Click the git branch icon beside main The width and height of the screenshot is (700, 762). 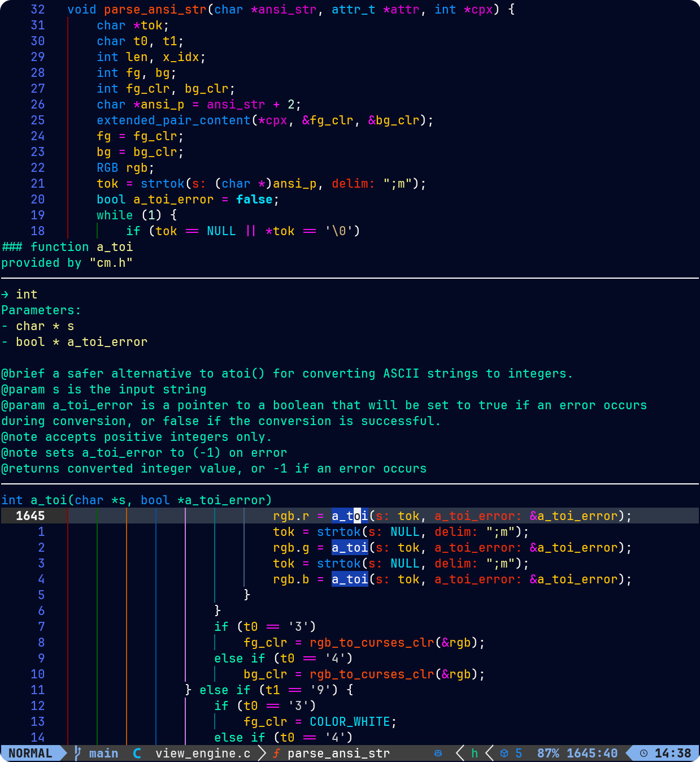79,754
